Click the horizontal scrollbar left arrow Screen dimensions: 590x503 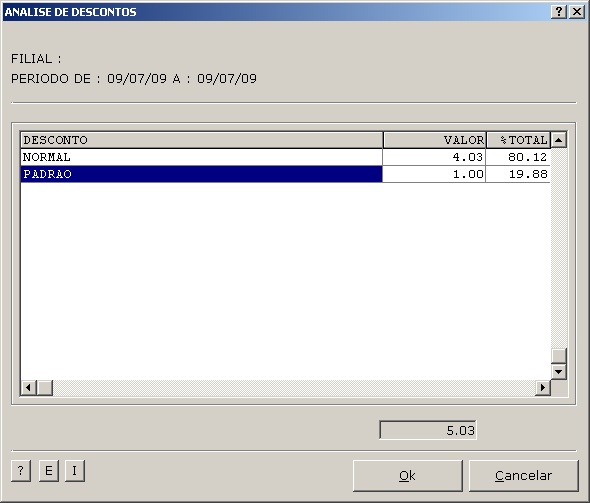pyautogui.click(x=29, y=388)
